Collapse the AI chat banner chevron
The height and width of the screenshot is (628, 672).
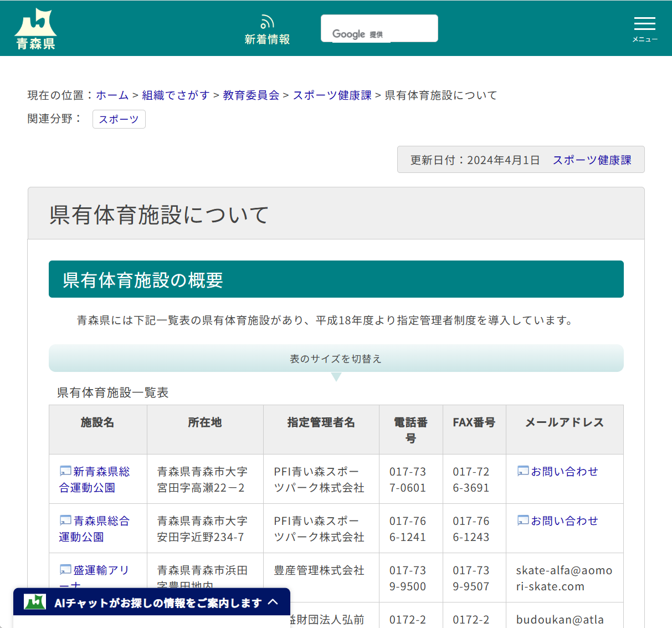274,602
